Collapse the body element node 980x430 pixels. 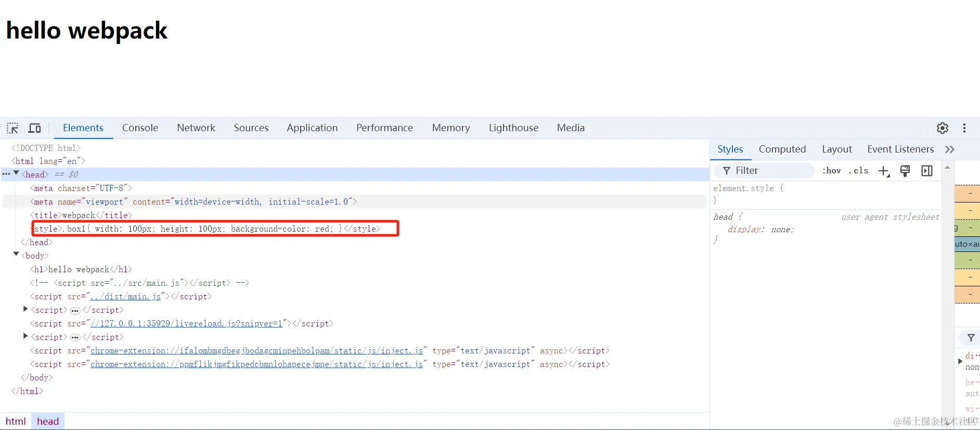tap(16, 255)
